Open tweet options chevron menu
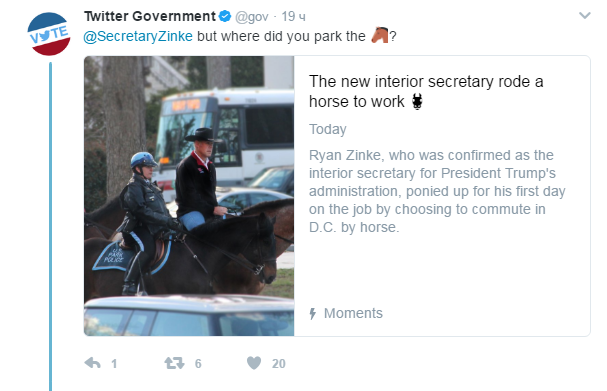The height and width of the screenshot is (391, 607). 584,15
